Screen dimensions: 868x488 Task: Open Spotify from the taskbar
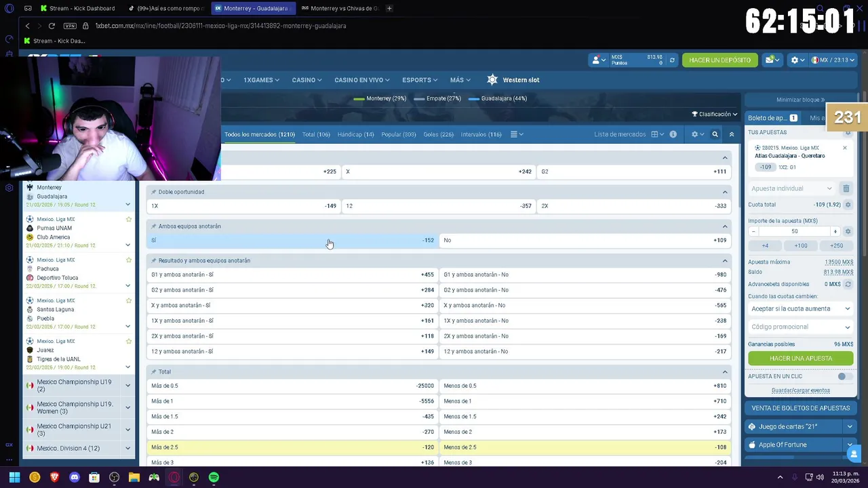214,477
